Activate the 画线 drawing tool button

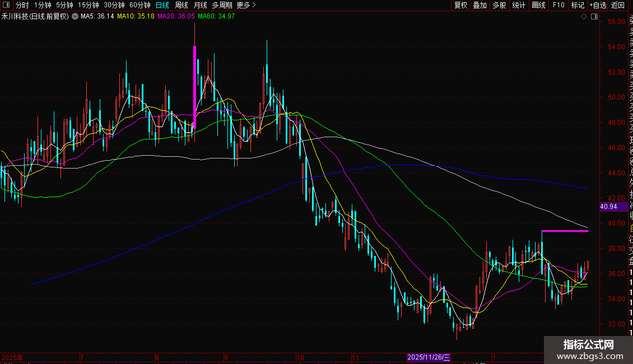coord(538,5)
